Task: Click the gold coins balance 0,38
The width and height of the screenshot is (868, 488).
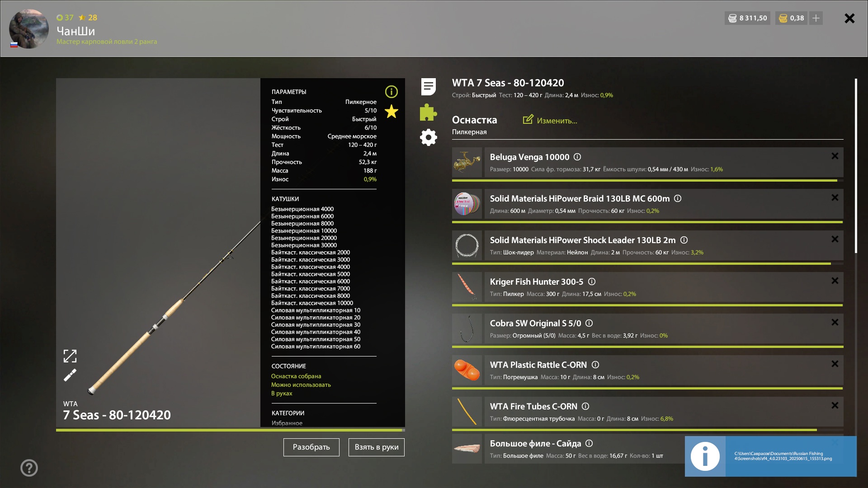Action: click(x=791, y=18)
